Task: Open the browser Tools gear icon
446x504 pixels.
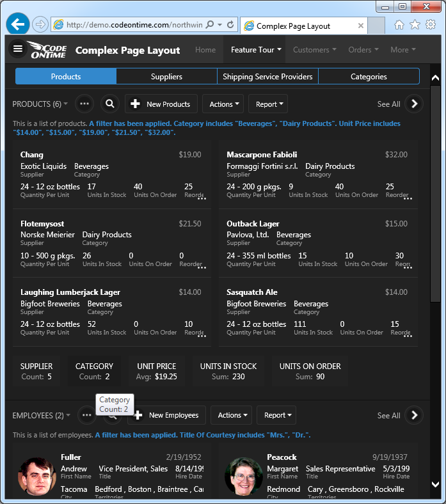Action: pyautogui.click(x=431, y=25)
